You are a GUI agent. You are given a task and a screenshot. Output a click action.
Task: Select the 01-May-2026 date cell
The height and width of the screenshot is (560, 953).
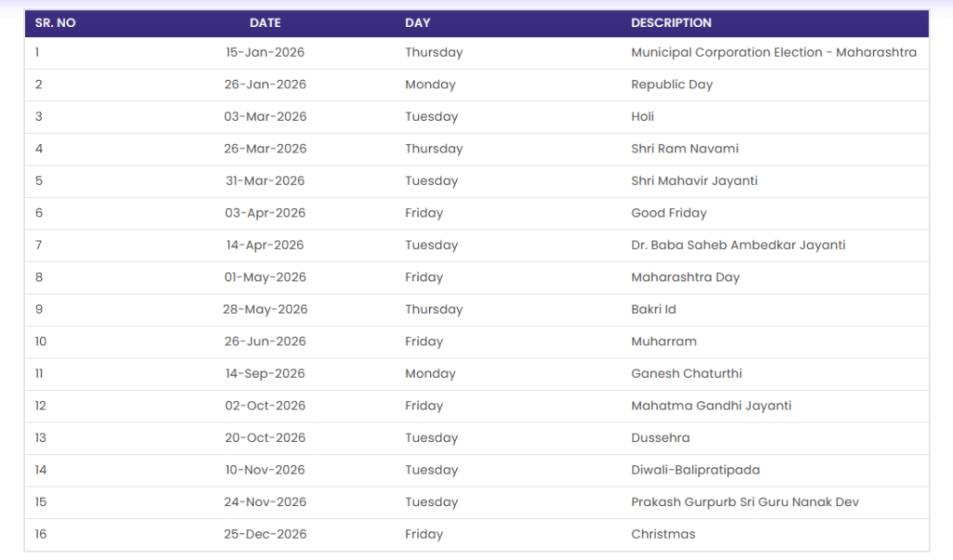point(265,277)
